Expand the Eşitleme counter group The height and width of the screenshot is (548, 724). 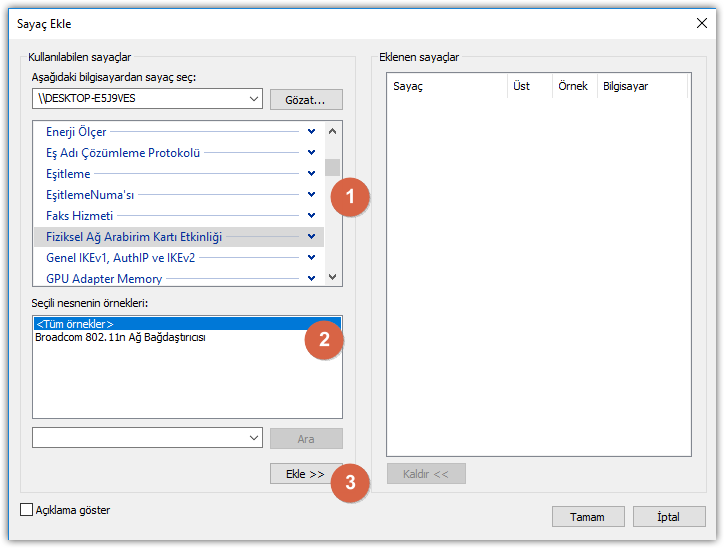pos(312,174)
